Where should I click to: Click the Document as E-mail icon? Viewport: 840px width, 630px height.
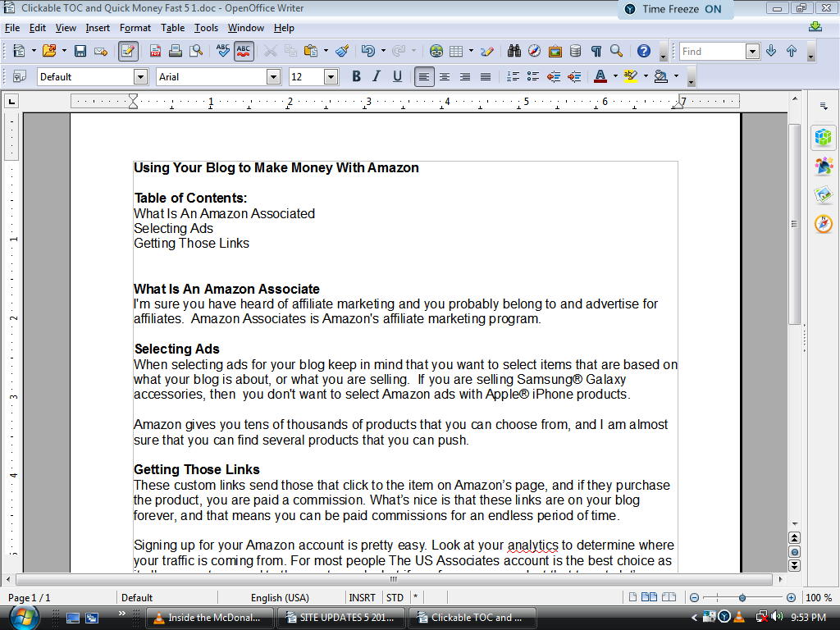click(x=101, y=52)
